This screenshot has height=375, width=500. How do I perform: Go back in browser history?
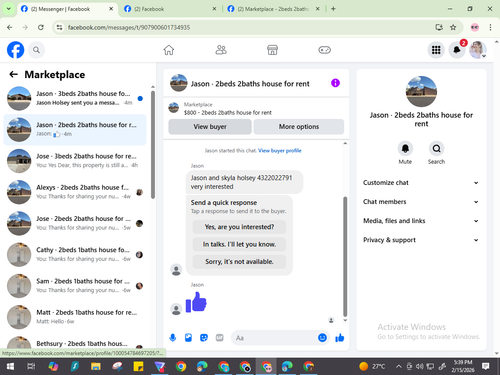[x=10, y=27]
